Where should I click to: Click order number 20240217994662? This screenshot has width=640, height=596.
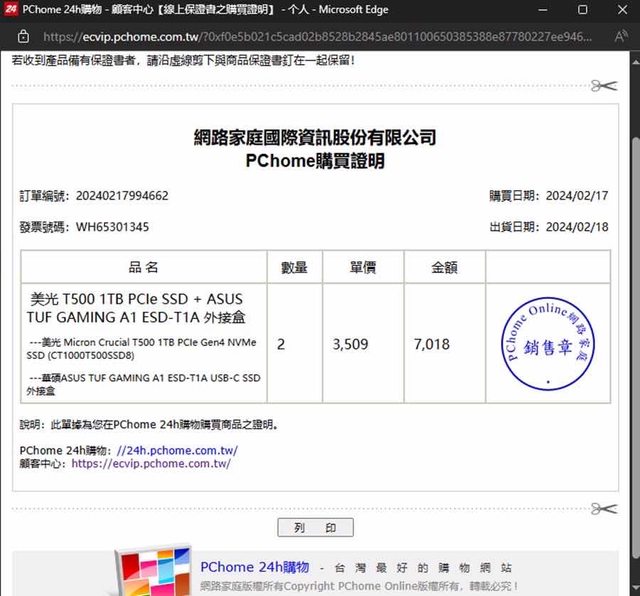click(x=122, y=196)
